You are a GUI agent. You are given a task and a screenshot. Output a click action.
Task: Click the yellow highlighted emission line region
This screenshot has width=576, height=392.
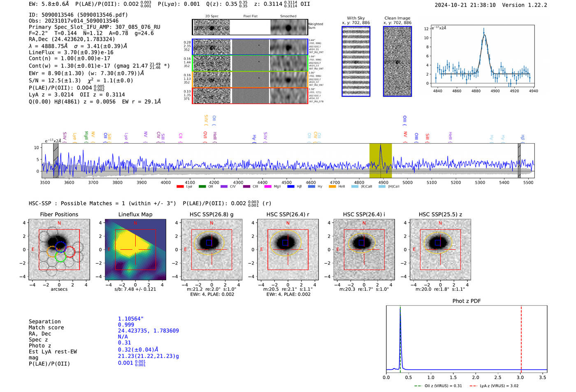(380, 160)
